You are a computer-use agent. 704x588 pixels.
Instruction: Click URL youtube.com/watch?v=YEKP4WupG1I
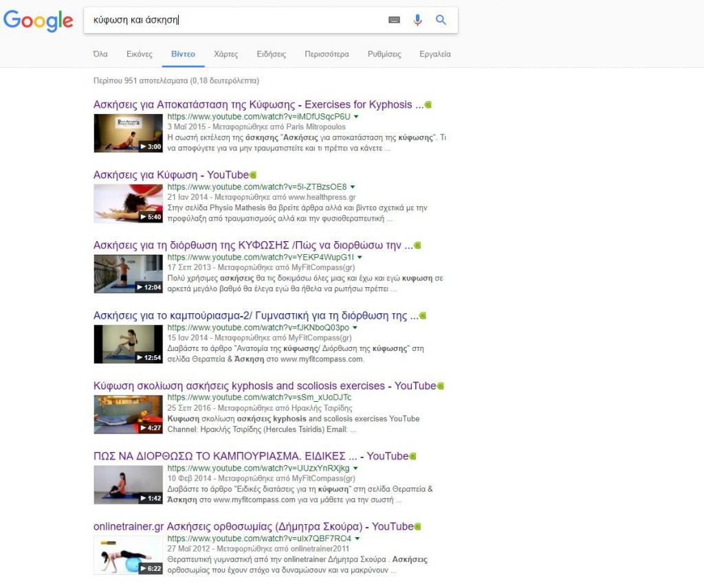tap(261, 258)
